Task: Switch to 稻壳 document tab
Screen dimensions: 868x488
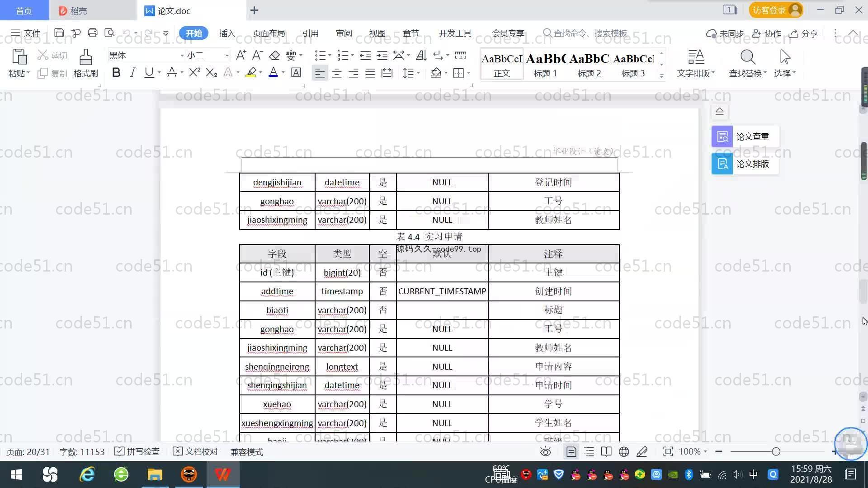Action: 93,10
